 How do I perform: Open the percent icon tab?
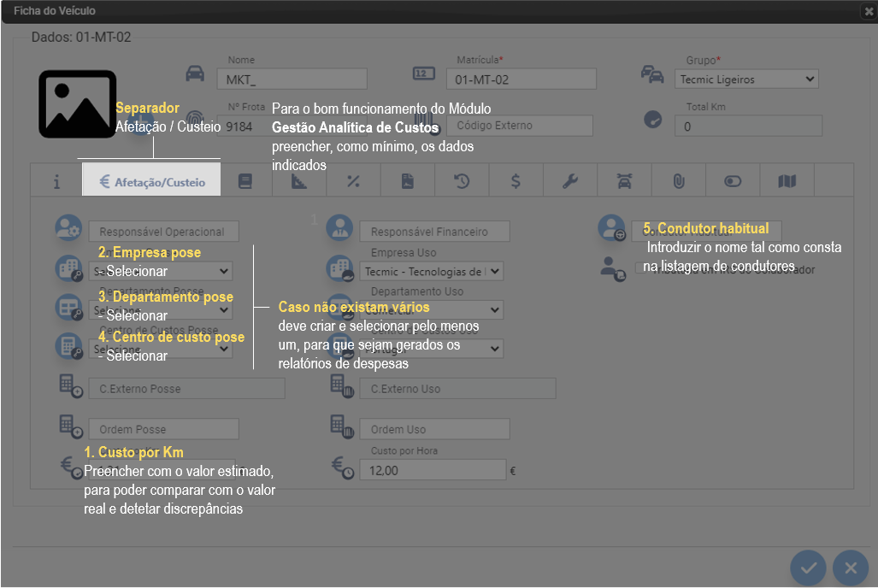pyautogui.click(x=353, y=181)
